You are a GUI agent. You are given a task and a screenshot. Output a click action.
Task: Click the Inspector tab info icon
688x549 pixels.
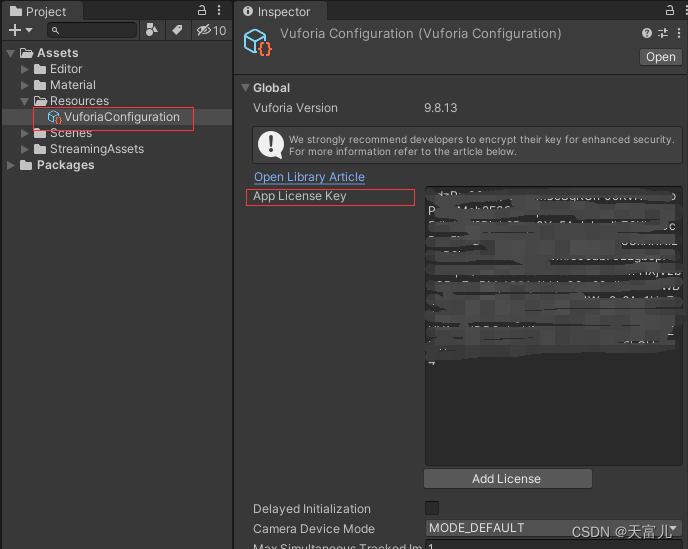click(248, 11)
